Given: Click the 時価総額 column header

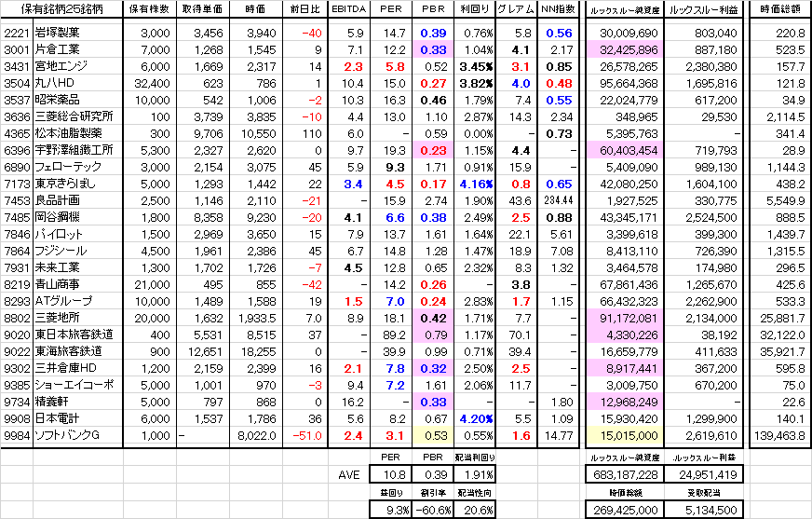Looking at the screenshot, I should coord(780,8).
